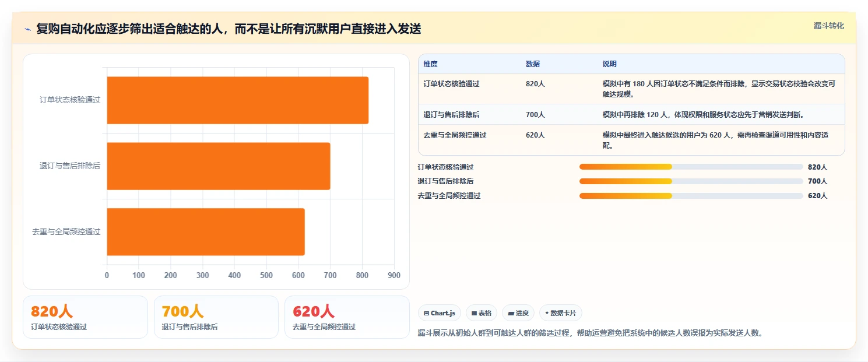
Task: Click the description starting 模拟中有 180 人
Action: click(719, 89)
